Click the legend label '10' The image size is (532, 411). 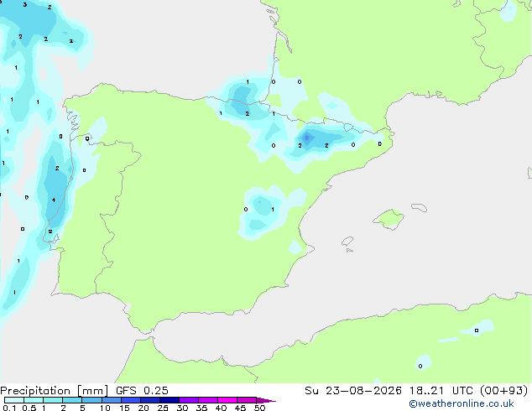coord(105,408)
